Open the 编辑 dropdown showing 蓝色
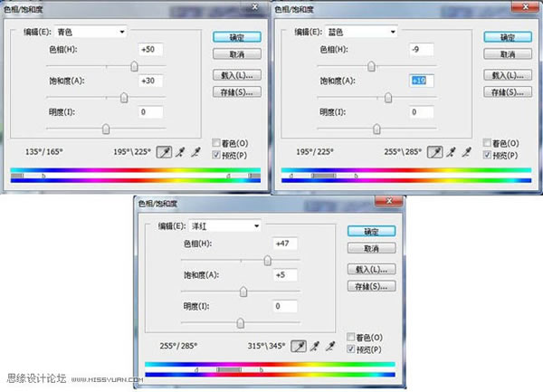 tap(361, 32)
